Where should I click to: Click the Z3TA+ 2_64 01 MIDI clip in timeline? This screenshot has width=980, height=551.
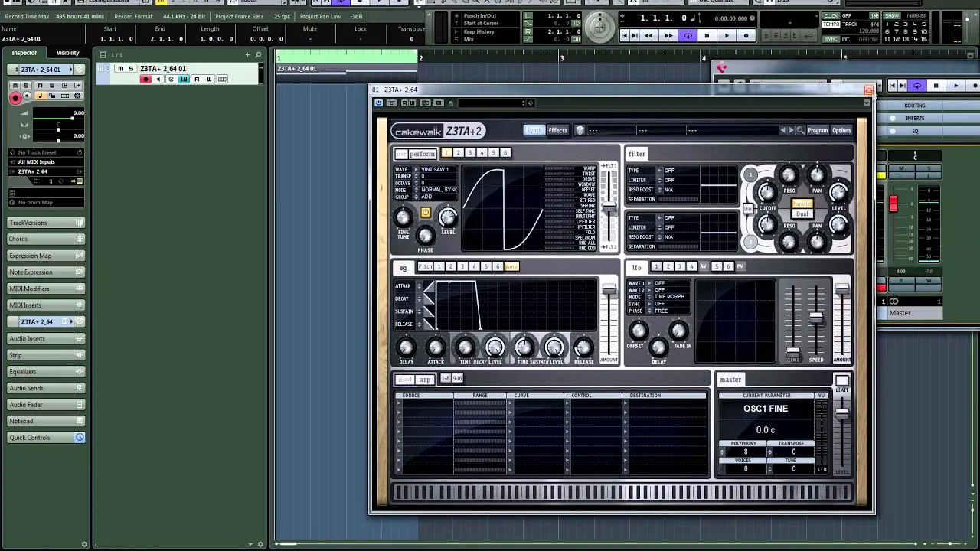pyautogui.click(x=347, y=69)
